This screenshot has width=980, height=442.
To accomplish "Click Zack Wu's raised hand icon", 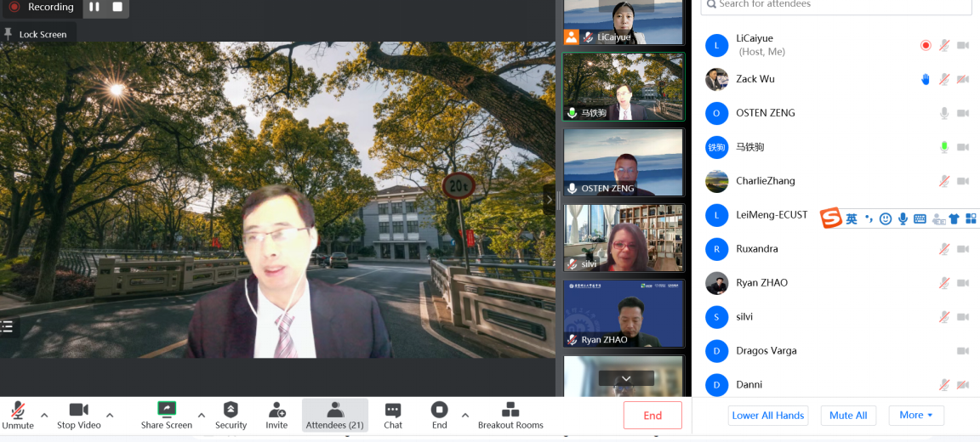I will coord(926,79).
